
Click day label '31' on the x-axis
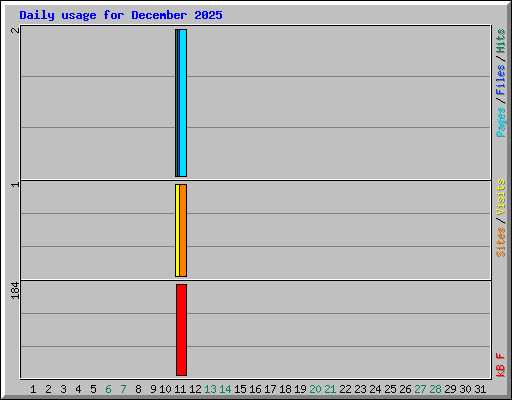[x=480, y=389]
